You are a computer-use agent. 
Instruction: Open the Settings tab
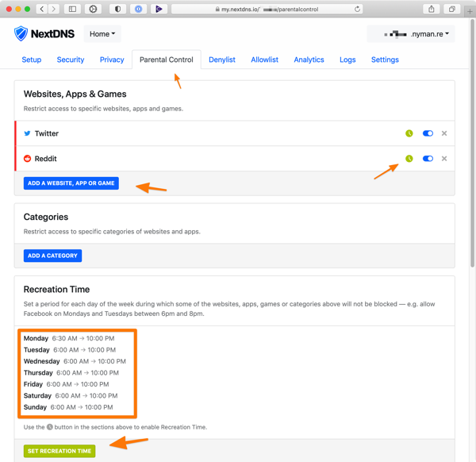click(385, 60)
